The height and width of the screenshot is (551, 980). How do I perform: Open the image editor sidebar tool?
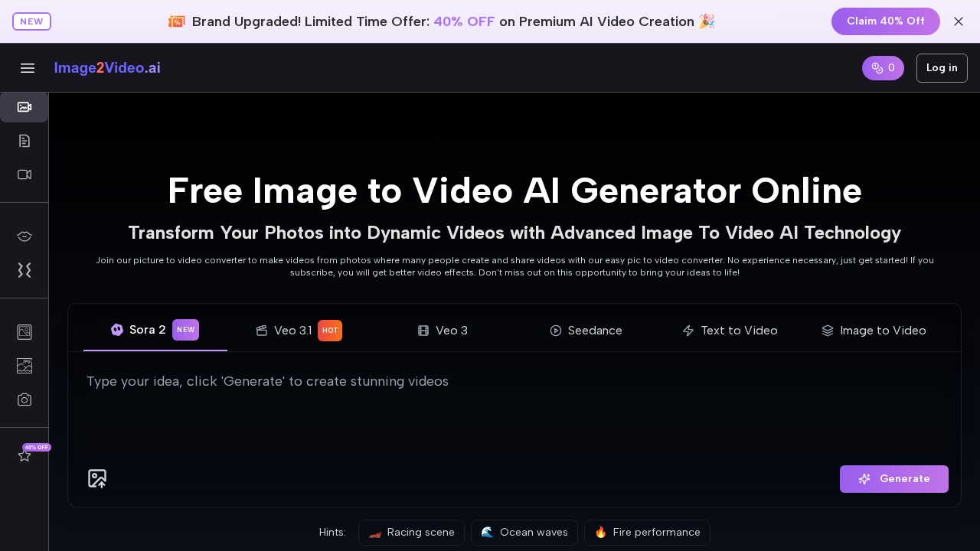click(x=24, y=331)
